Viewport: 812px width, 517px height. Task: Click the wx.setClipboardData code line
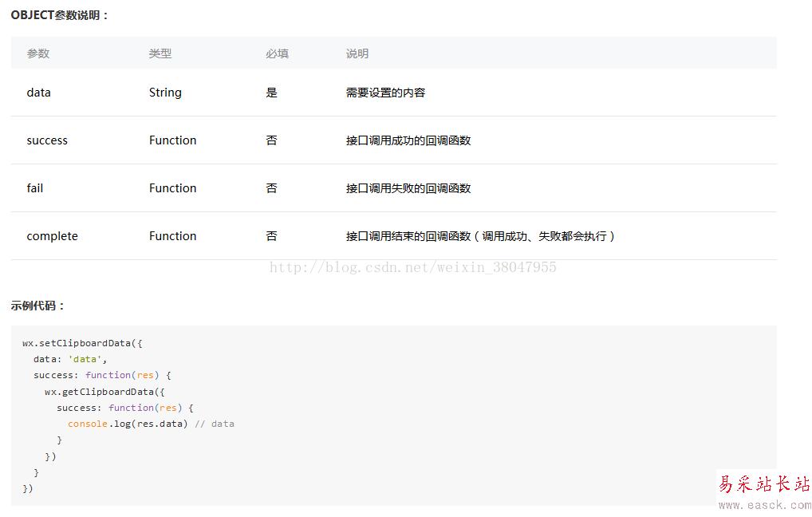pyautogui.click(x=82, y=343)
